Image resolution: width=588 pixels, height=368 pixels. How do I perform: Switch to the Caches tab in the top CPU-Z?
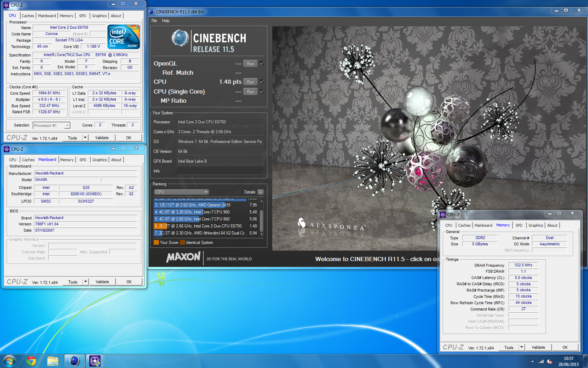pyautogui.click(x=28, y=16)
